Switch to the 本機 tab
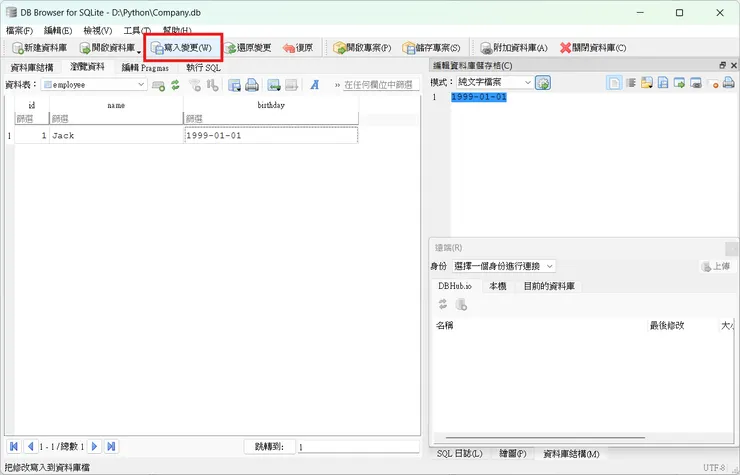 click(497, 286)
